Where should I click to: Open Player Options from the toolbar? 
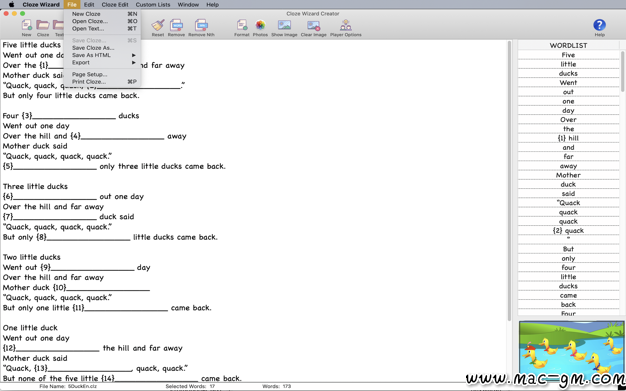(x=346, y=26)
